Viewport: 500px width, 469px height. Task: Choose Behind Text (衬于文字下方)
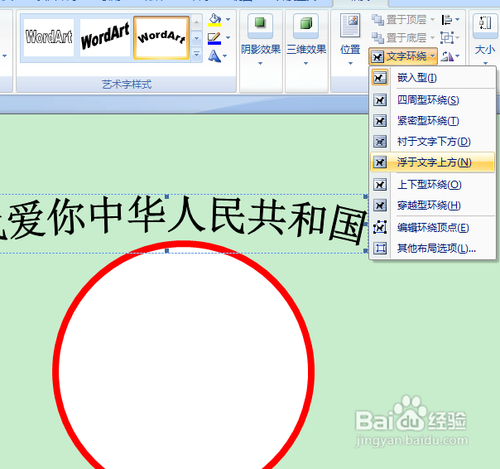point(432,142)
